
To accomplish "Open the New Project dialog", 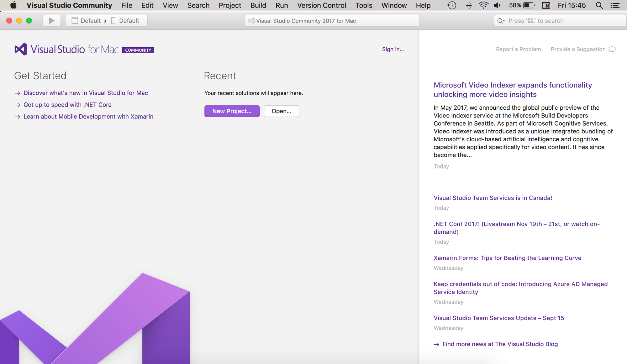I will pos(232,111).
